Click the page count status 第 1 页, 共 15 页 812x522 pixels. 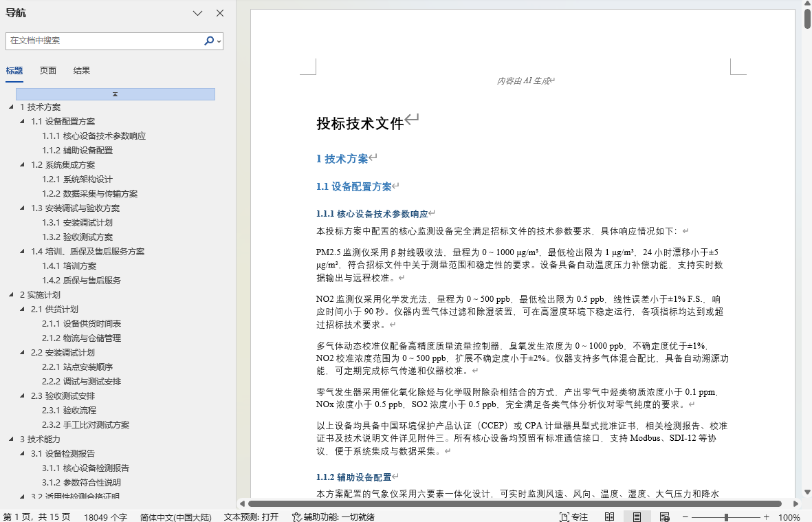pyautogui.click(x=36, y=516)
